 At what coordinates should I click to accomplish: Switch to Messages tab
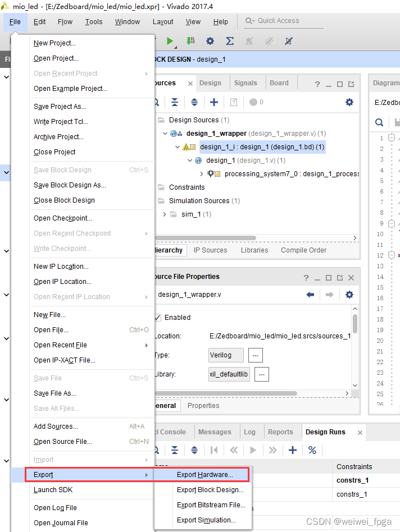pyautogui.click(x=215, y=432)
